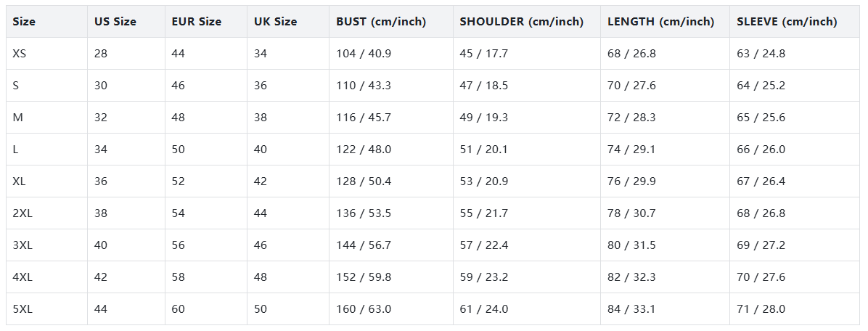
Task: Select the EUR Size column header
Action: tap(196, 22)
